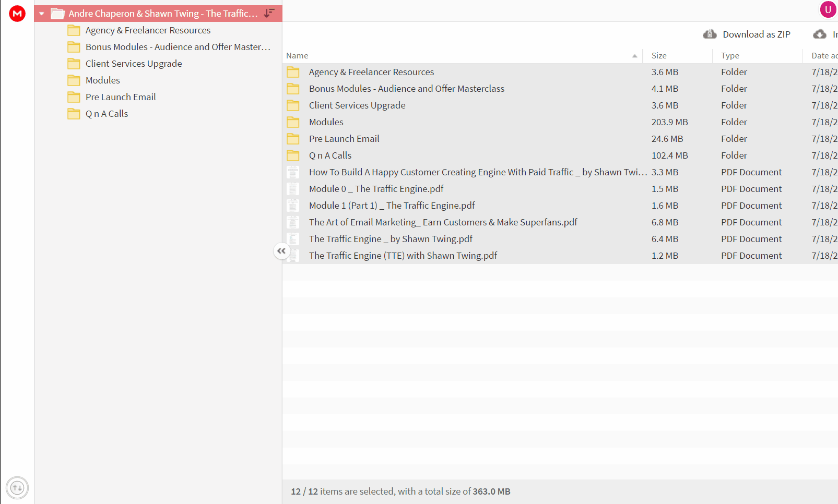Viewport: 838px width, 504px height.
Task: Open Client Services Upgrade folder row
Action: (560, 105)
